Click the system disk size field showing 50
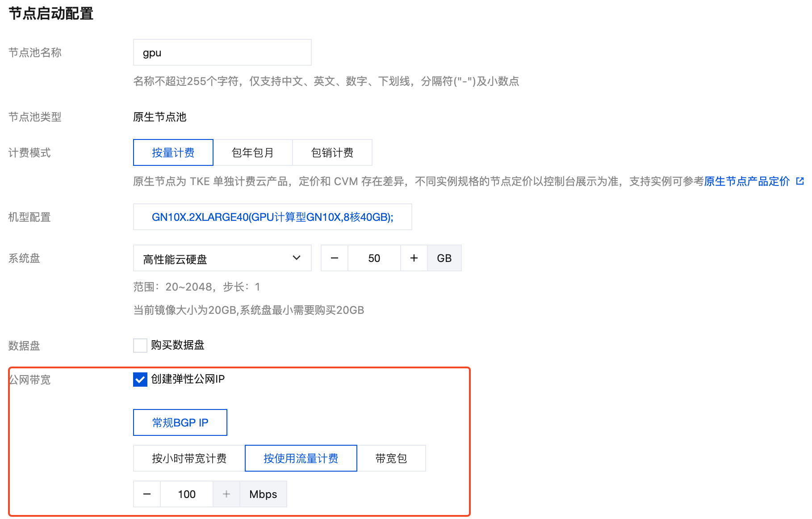812x519 pixels. tap(374, 258)
